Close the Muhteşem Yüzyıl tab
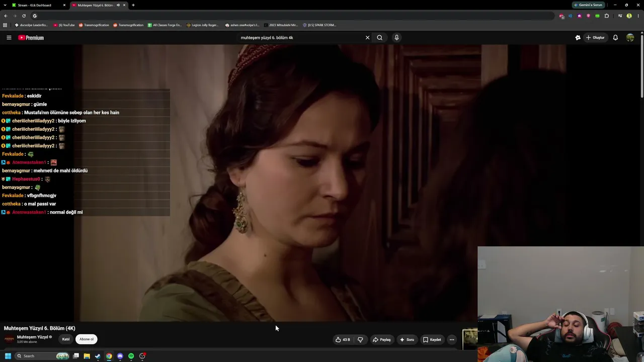The image size is (644, 362). click(125, 5)
